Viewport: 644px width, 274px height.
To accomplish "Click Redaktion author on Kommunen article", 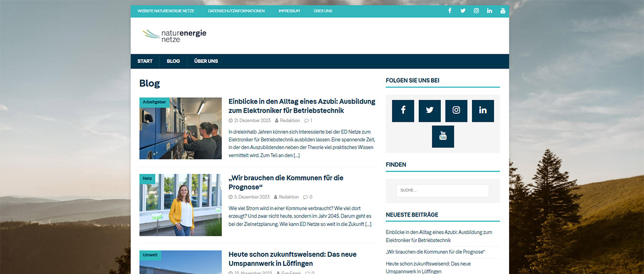I will click(289, 197).
